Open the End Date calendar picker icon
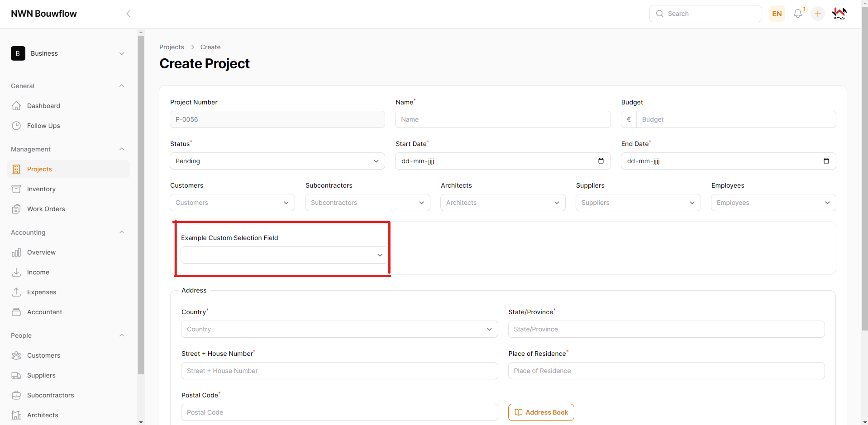The width and height of the screenshot is (868, 425). 826,161
